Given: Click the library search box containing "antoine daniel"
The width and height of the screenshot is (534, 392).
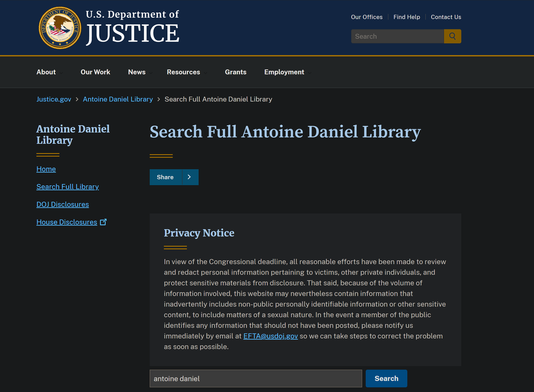Looking at the screenshot, I should (256, 378).
